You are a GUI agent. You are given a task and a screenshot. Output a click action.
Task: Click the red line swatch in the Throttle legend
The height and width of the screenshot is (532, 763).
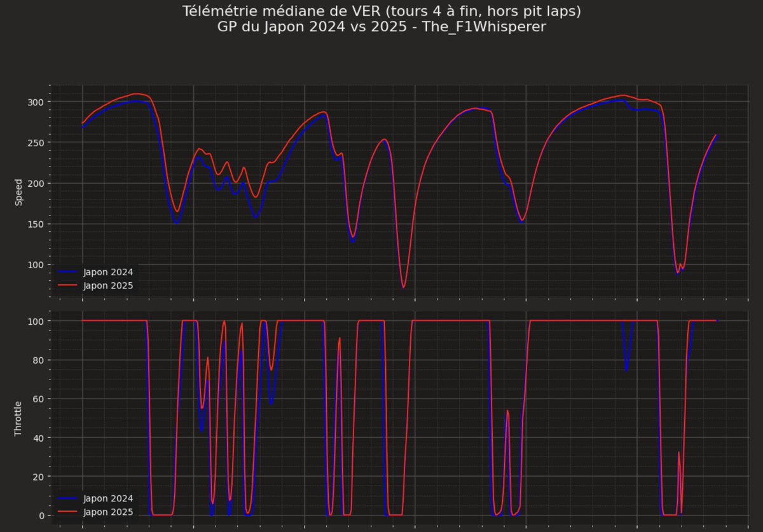click(x=67, y=512)
